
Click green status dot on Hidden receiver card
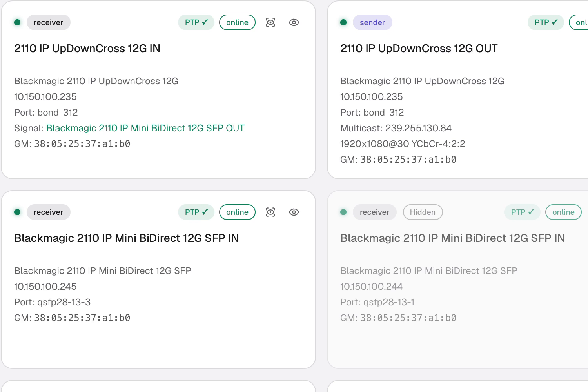(343, 212)
